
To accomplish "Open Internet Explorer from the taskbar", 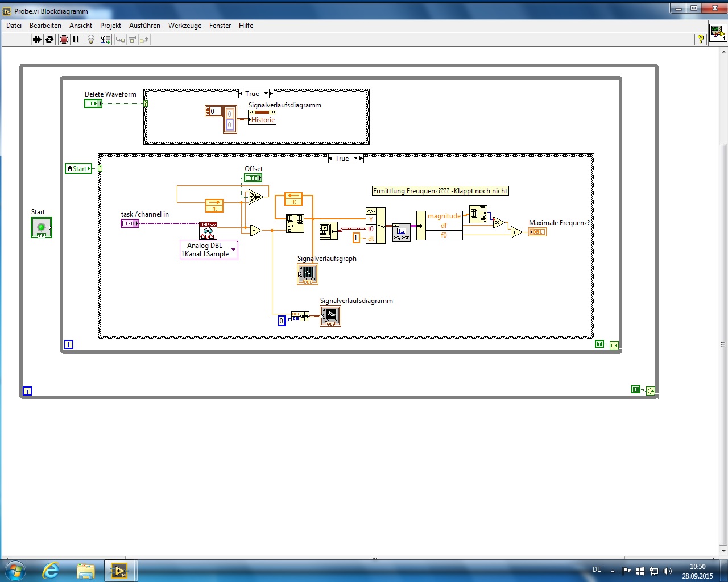I will pyautogui.click(x=51, y=571).
